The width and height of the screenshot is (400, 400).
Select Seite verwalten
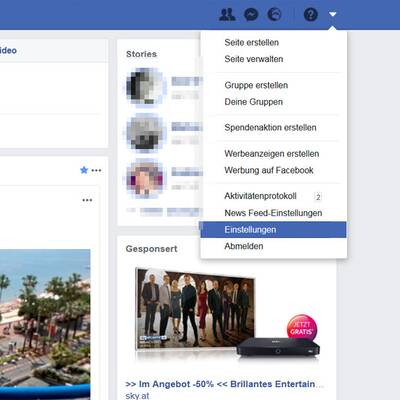(254, 59)
